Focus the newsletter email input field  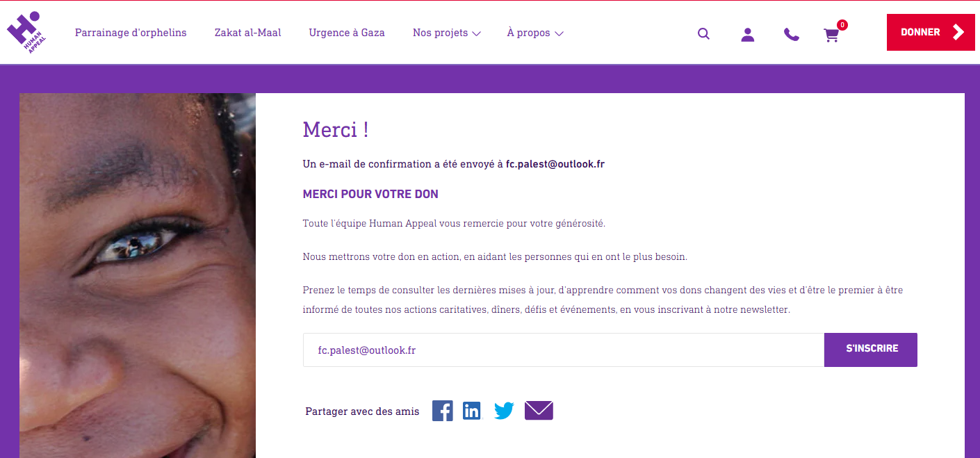(x=563, y=350)
